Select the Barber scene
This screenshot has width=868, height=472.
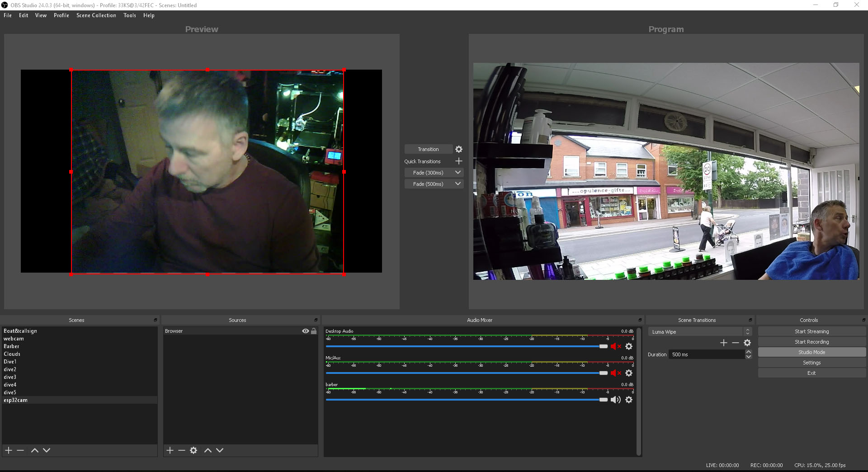(80, 346)
